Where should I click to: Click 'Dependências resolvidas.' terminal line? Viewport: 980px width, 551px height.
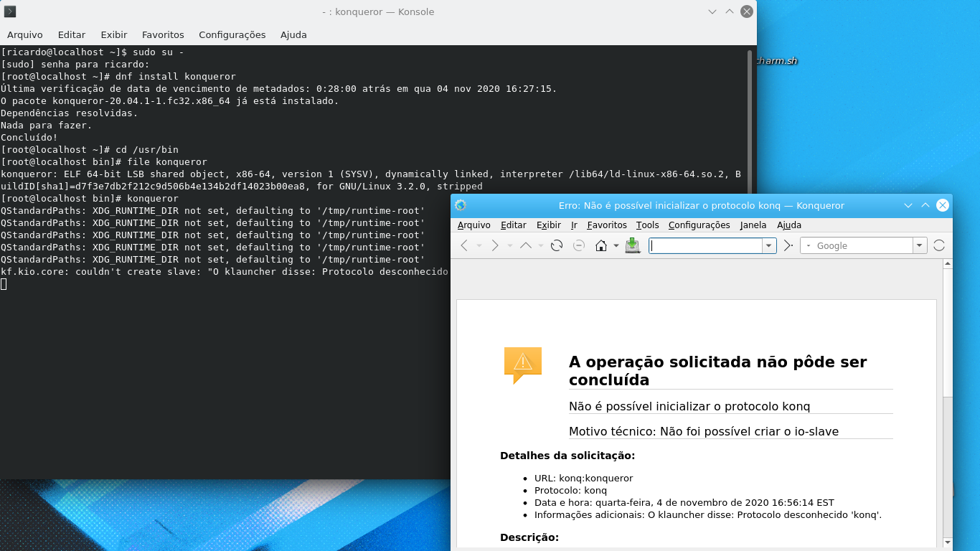click(69, 113)
